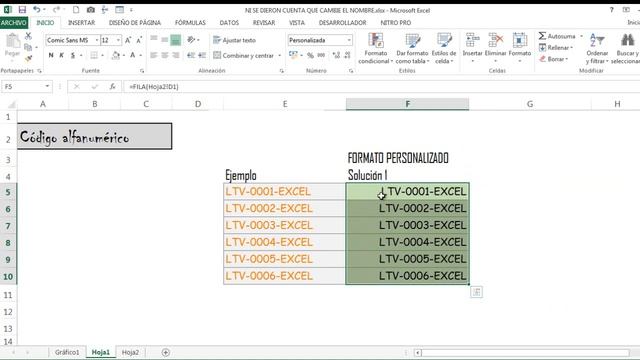Click Combinar y centrar button
This screenshot has width=640, height=360.
click(244, 56)
